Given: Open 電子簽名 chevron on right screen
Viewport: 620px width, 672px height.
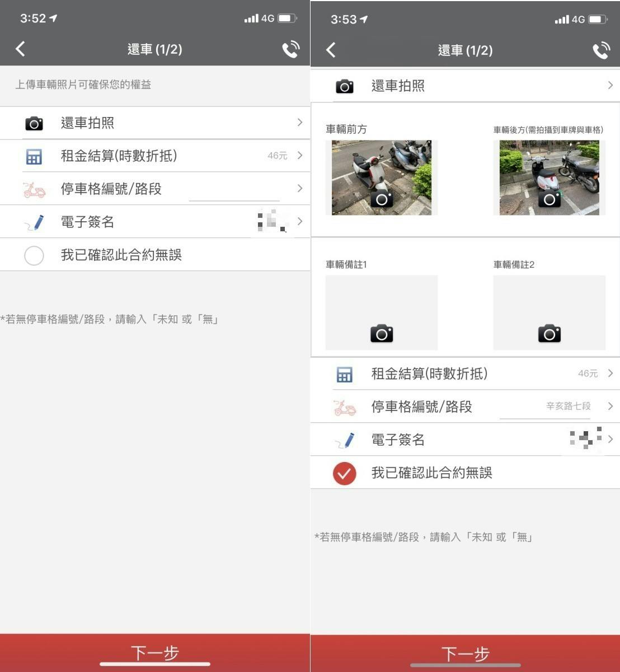Looking at the screenshot, I should [610, 439].
